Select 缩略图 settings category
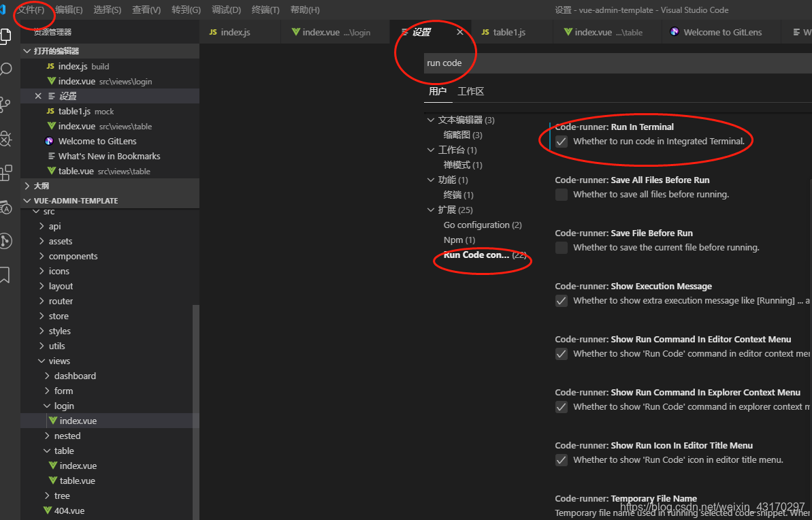 click(x=463, y=135)
